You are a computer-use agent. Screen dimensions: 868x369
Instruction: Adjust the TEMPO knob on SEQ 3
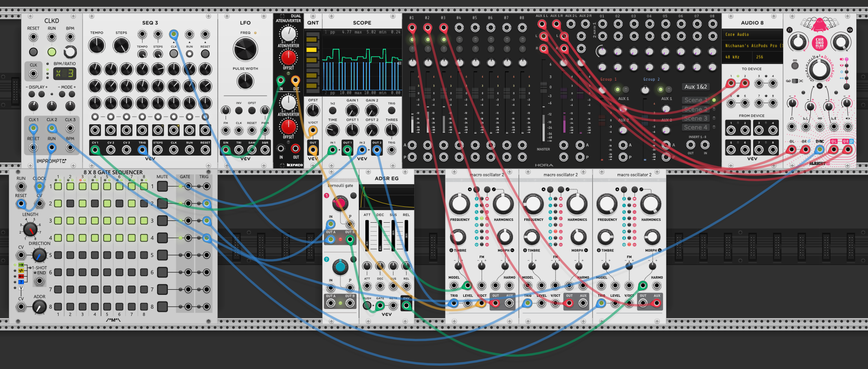pyautogui.click(x=97, y=45)
